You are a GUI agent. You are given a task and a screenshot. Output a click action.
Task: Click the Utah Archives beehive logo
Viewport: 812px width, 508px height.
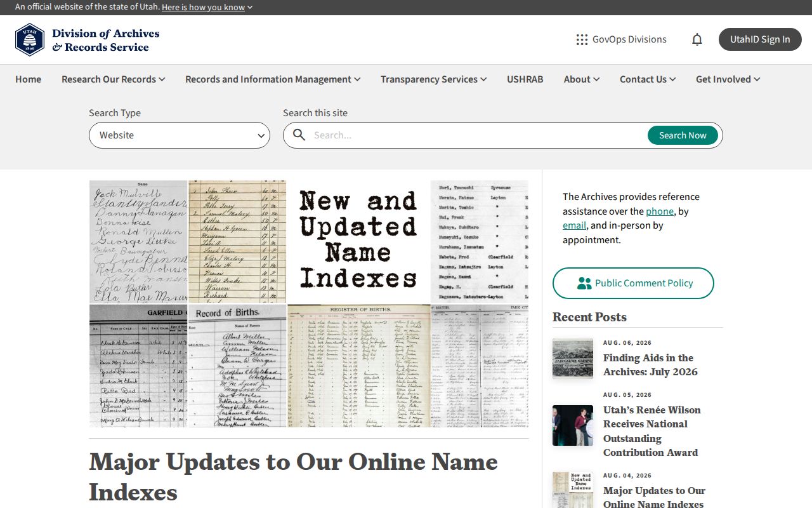coord(30,40)
